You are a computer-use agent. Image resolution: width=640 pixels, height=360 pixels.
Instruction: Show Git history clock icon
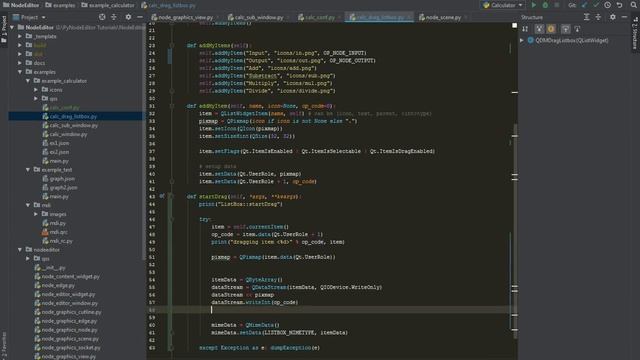point(607,5)
